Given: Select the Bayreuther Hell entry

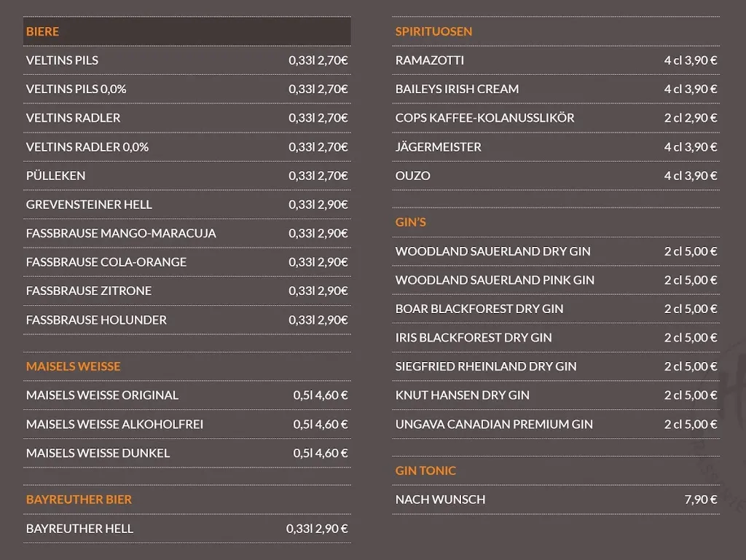Looking at the screenshot, I should tap(79, 529).
